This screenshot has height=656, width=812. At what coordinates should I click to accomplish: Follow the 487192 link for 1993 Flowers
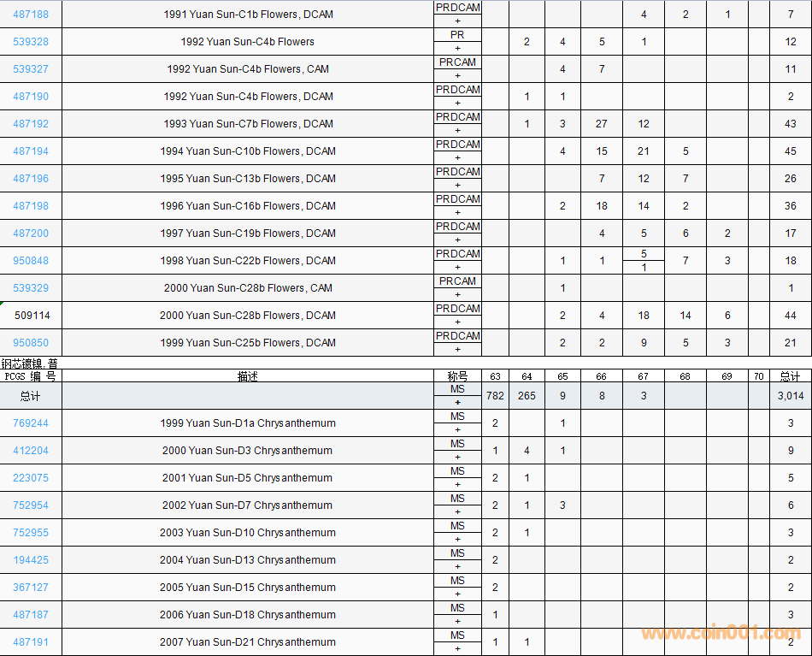coord(31,124)
